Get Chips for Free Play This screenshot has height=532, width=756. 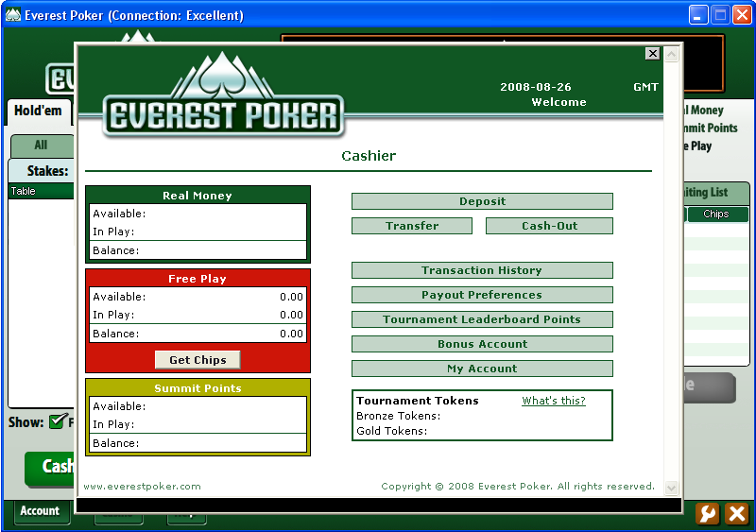click(198, 360)
